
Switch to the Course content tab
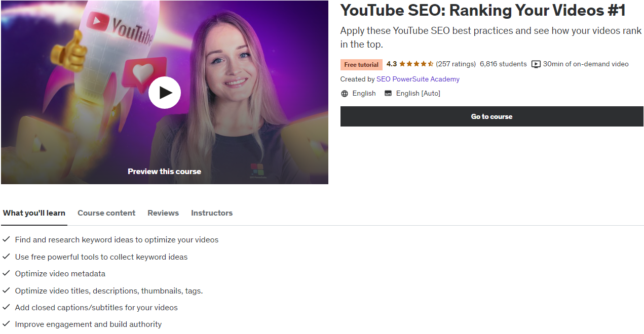106,213
